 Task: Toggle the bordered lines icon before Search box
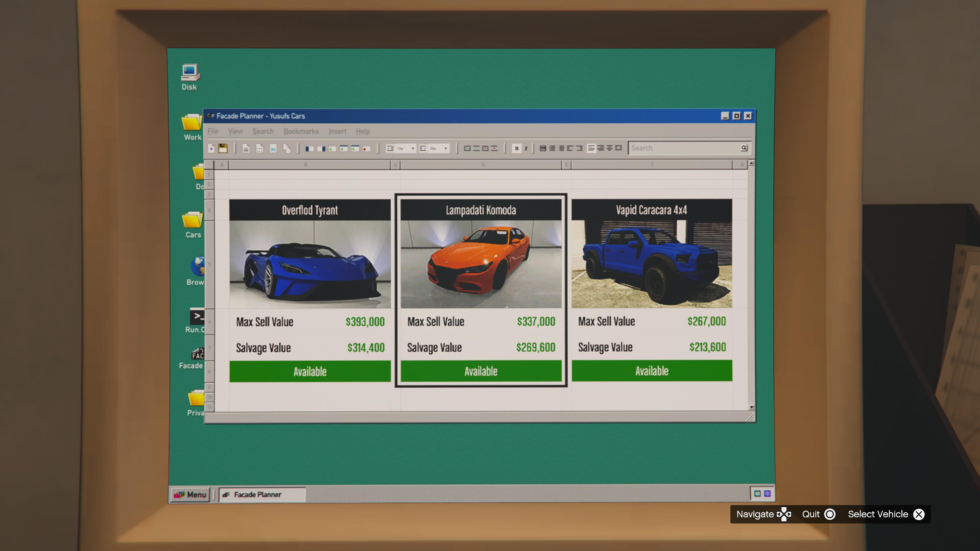click(x=619, y=148)
